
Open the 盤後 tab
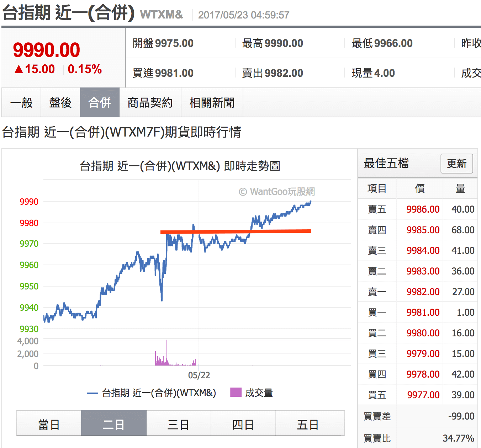60,103
